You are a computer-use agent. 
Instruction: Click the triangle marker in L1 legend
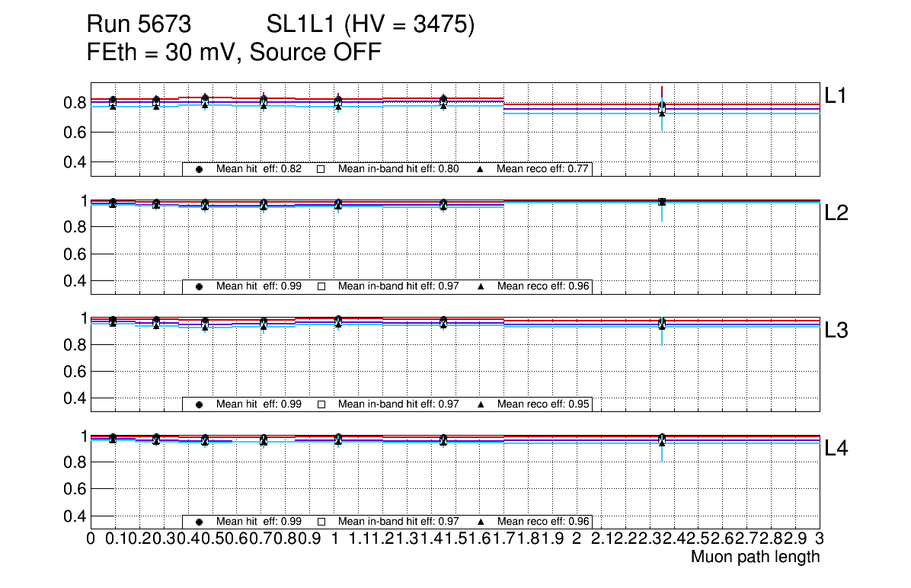point(481,169)
